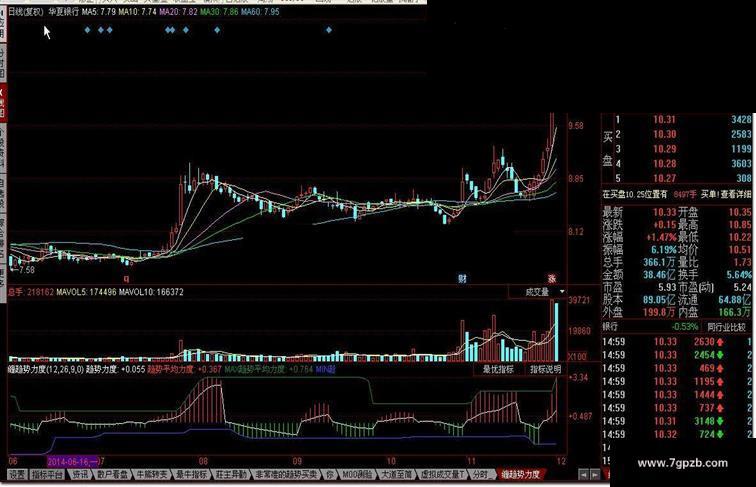Screen dimensions: 756x487
Task: Click the MAVOL5: 174496 label
Action: click(x=86, y=292)
